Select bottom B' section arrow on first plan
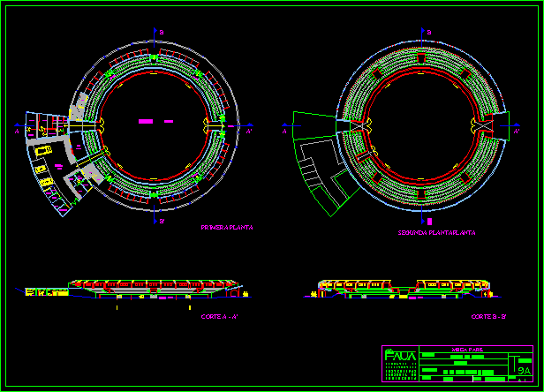This screenshot has height=392, width=544. coord(155,220)
